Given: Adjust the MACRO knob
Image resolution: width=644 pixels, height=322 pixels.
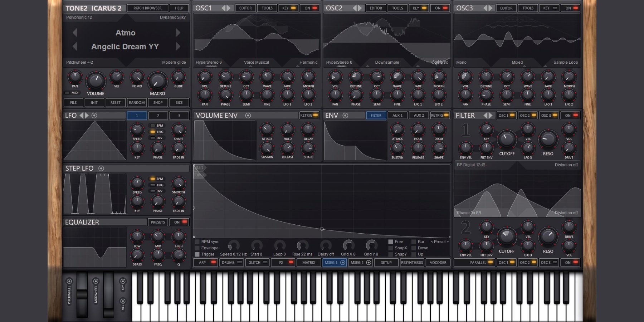Looking at the screenshot, I should [x=157, y=81].
